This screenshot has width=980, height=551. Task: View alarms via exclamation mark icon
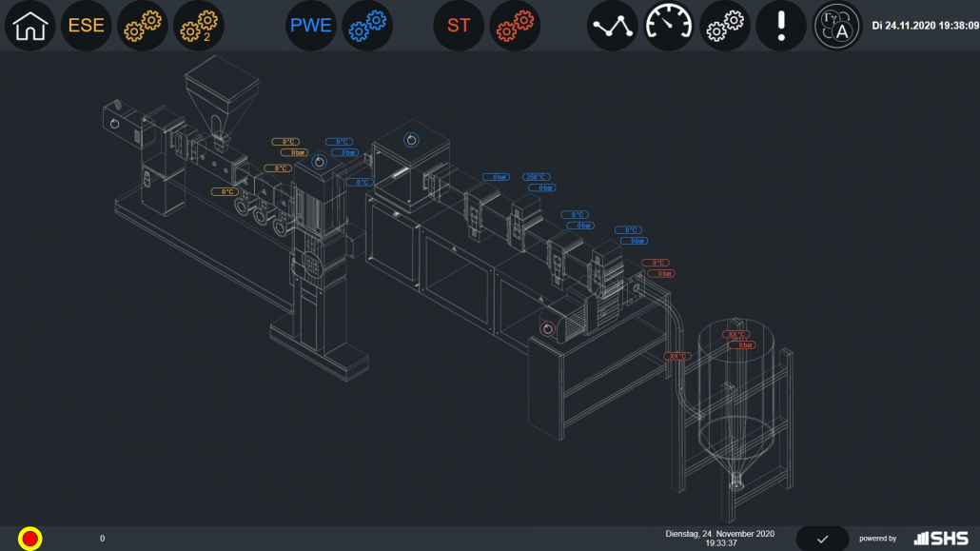click(x=781, y=26)
